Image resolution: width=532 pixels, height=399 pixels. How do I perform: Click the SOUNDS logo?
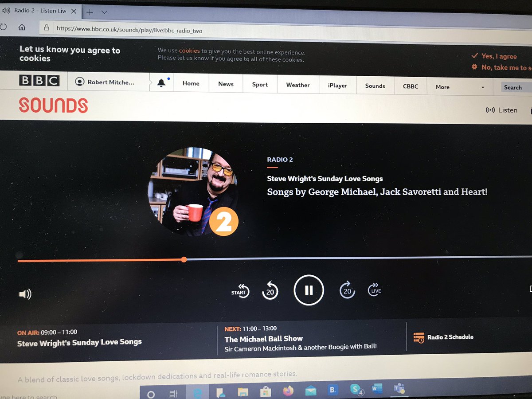[x=53, y=106]
